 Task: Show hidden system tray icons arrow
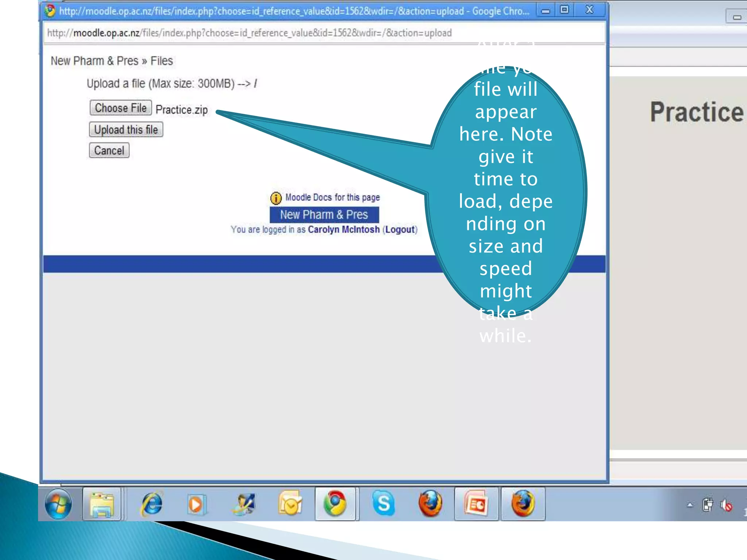click(690, 505)
